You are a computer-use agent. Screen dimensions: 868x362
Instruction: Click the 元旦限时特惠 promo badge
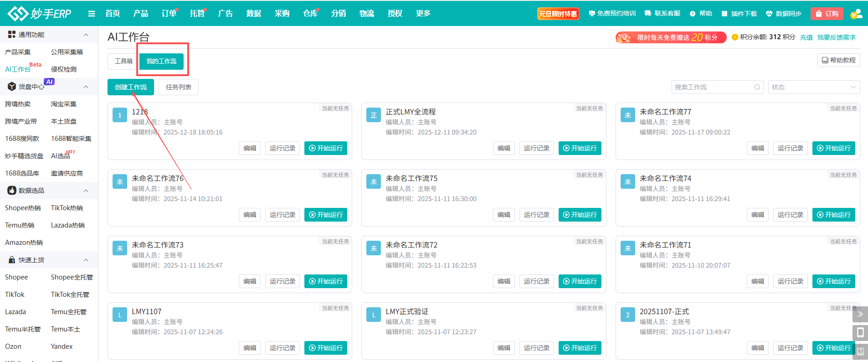(558, 14)
